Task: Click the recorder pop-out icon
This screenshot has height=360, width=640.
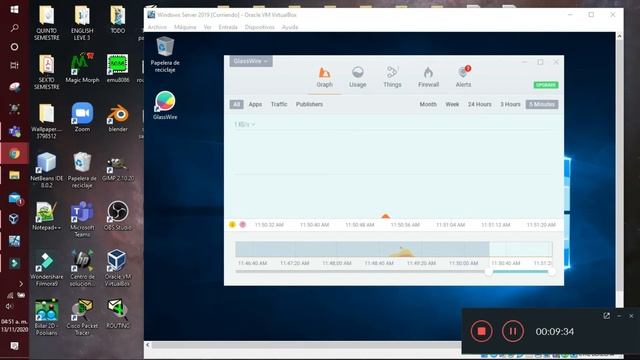Action: pos(607,316)
